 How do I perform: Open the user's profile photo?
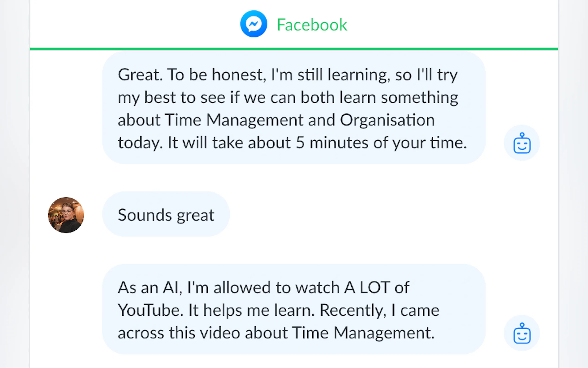tap(66, 215)
